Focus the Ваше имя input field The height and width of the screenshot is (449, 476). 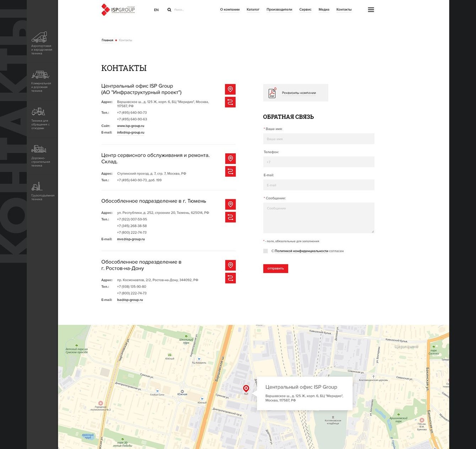click(x=319, y=139)
